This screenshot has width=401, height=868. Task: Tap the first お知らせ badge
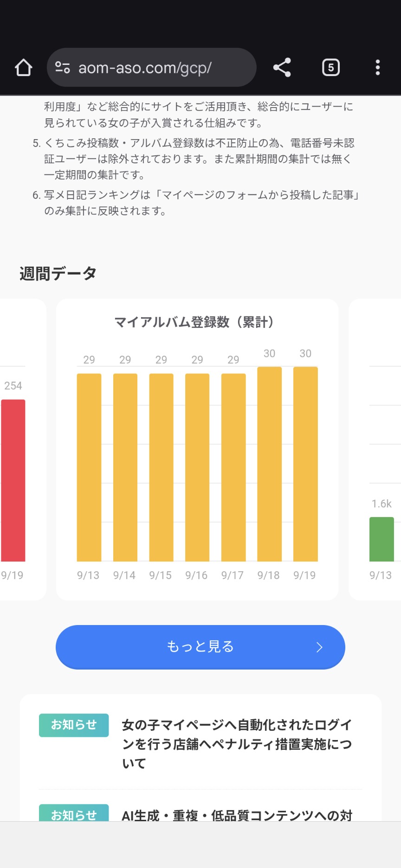(x=74, y=725)
